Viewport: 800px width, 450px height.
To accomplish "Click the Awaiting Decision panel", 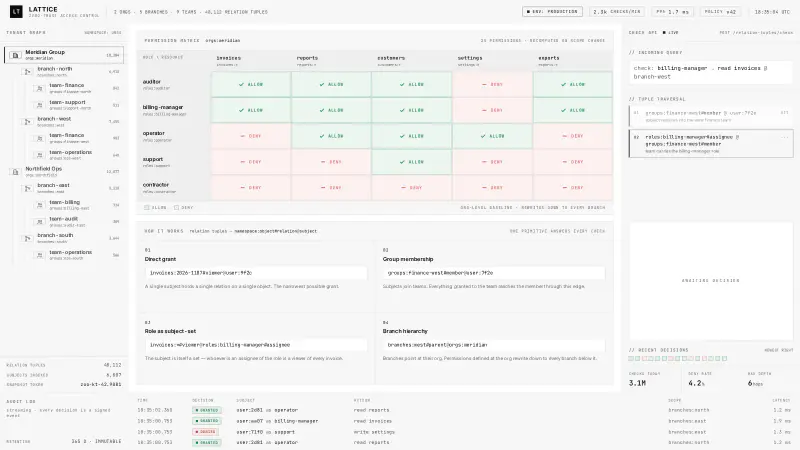I will pyautogui.click(x=711, y=281).
